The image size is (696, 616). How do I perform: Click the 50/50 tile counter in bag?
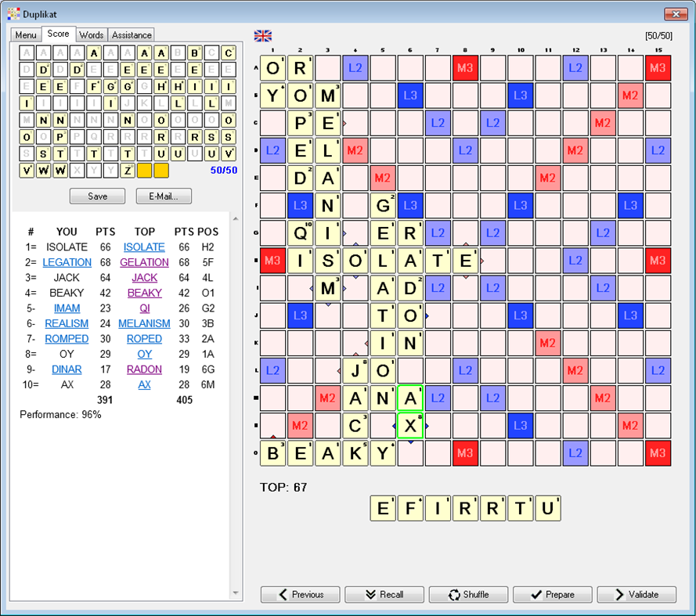224,170
